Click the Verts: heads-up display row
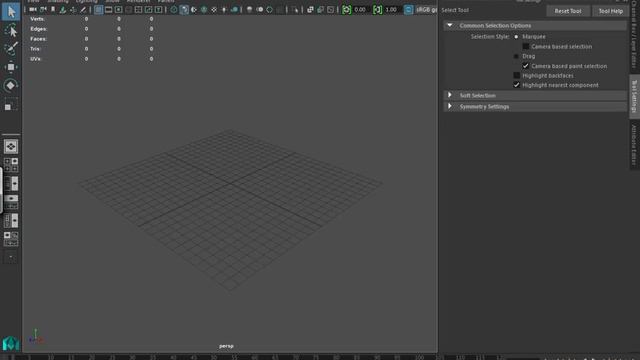 (92, 19)
